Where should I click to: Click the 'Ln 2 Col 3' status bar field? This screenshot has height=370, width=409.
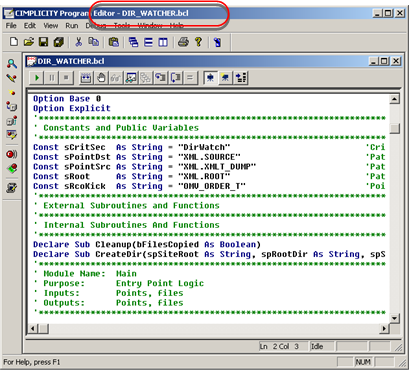pyautogui.click(x=283, y=347)
